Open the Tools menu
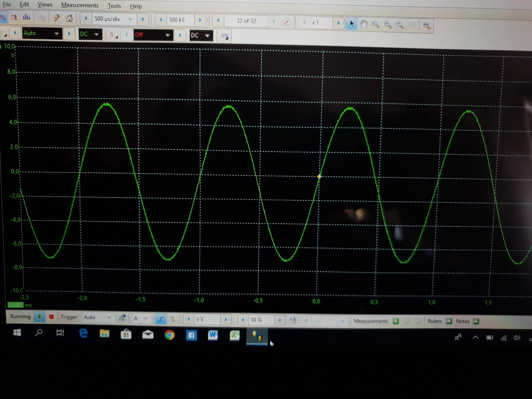This screenshot has width=532, height=399. click(114, 6)
